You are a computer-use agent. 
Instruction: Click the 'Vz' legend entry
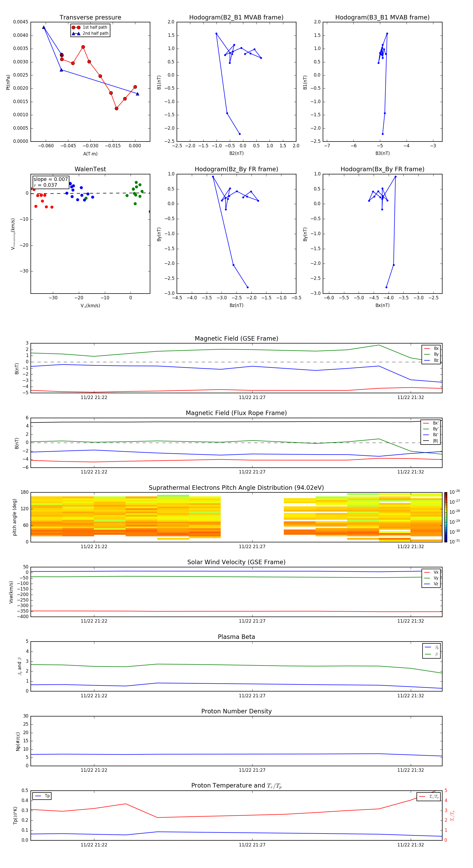tap(431, 584)
